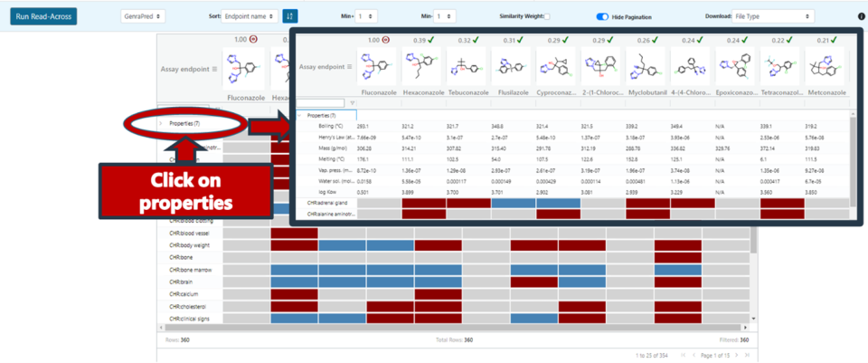Click the Run Read-Across button

click(43, 16)
